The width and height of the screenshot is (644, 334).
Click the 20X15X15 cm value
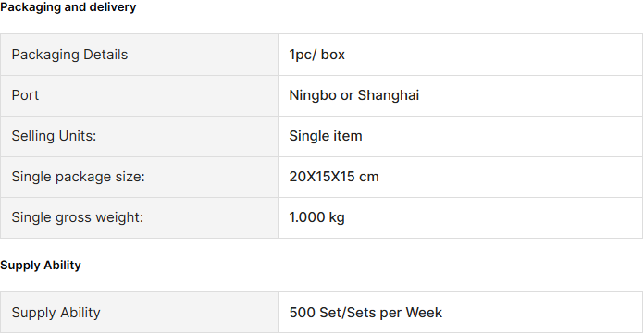coord(334,177)
